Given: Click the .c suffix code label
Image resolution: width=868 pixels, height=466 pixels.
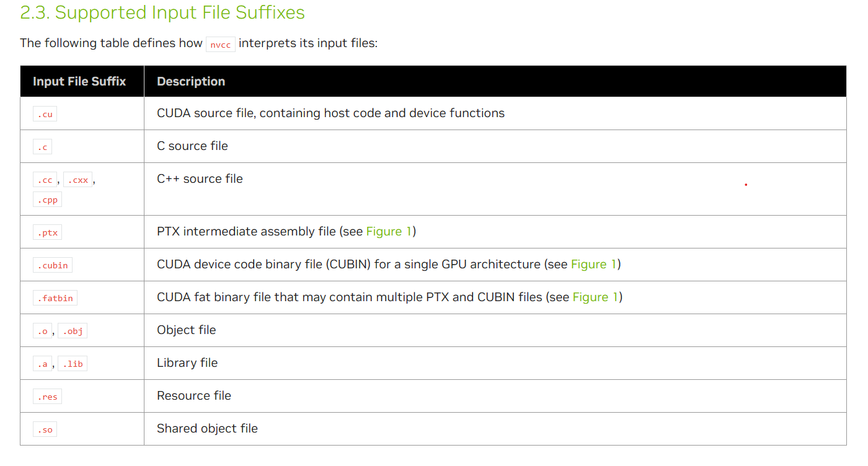Looking at the screenshot, I should point(42,147).
